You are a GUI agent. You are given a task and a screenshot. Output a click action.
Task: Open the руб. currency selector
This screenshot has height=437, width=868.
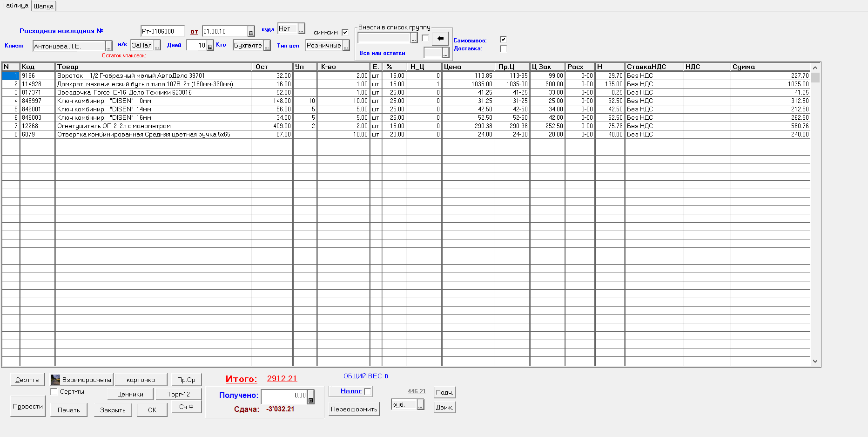point(420,405)
